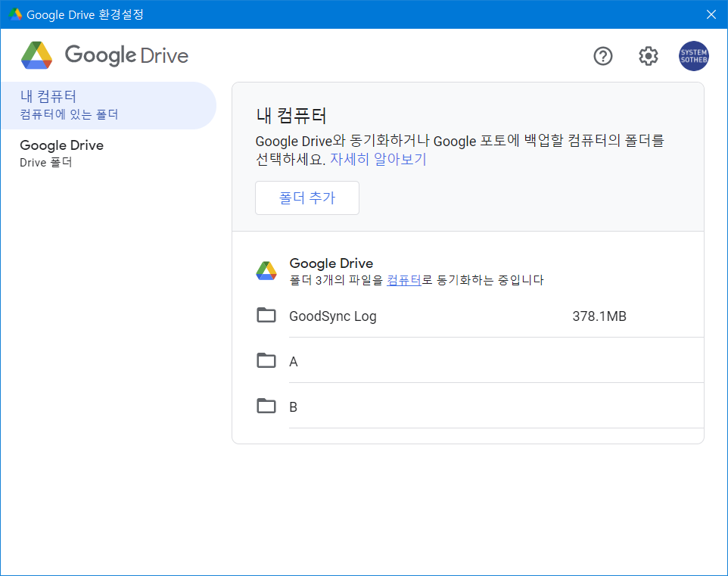Click the GoodSync Log folder icon

266,316
